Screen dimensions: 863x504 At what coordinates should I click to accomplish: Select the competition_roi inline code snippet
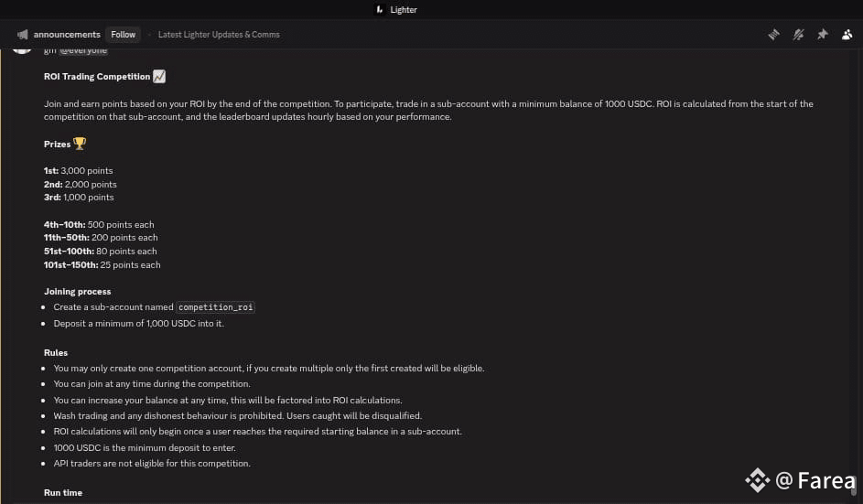point(216,307)
